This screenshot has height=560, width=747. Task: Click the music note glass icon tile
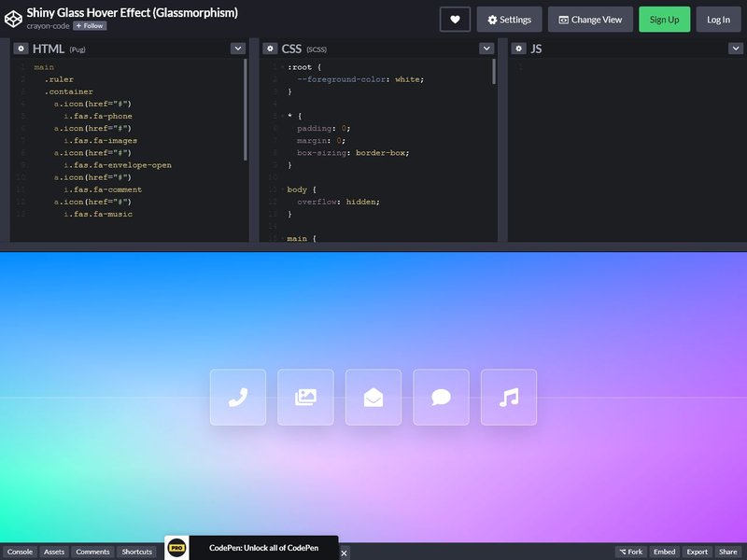click(x=509, y=398)
